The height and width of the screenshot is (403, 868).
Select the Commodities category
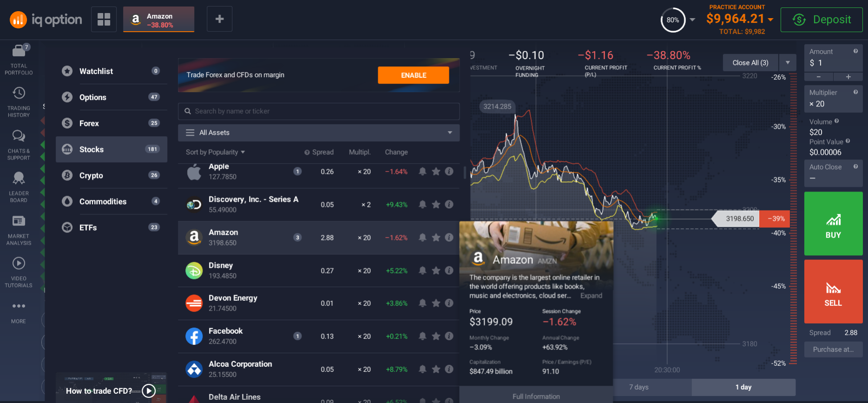pyautogui.click(x=112, y=201)
